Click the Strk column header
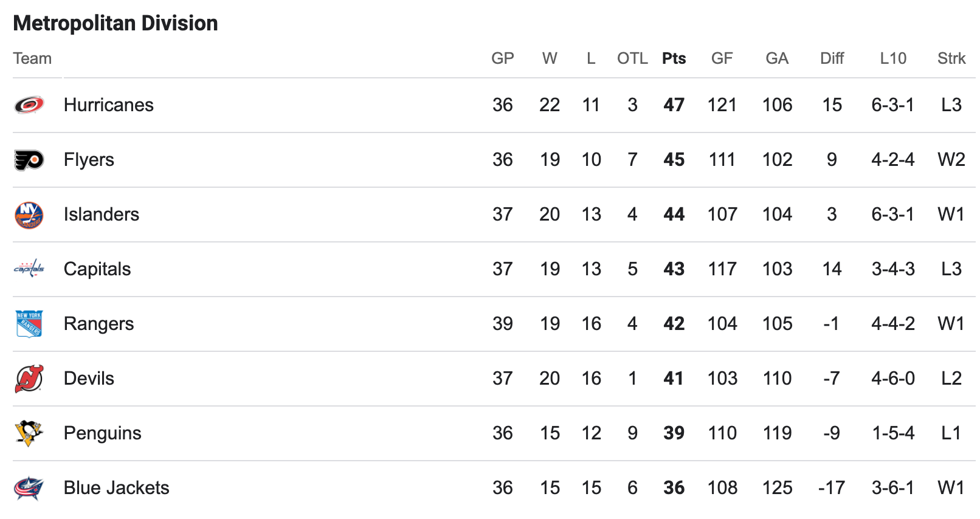This screenshot has height=519, width=980. [951, 58]
